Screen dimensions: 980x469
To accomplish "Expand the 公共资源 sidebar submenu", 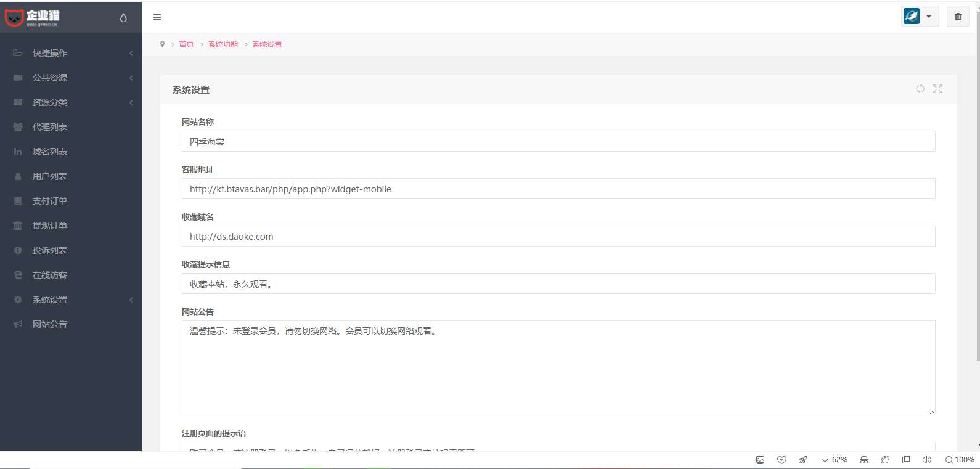I will (71, 78).
